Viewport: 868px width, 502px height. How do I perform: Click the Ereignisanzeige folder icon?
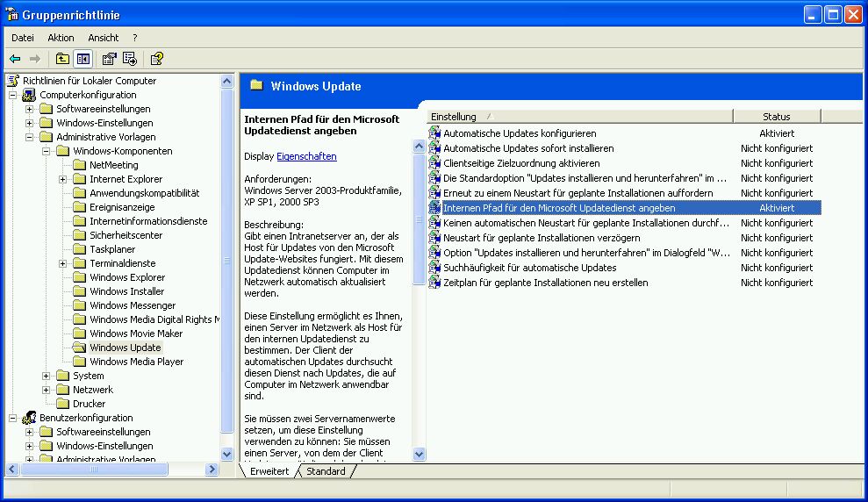click(x=80, y=207)
